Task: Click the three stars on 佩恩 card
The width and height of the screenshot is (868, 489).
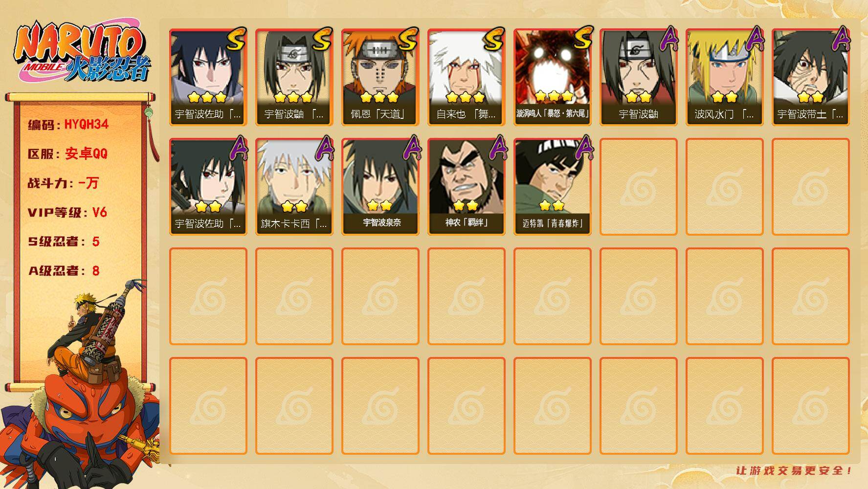Action: click(x=379, y=97)
